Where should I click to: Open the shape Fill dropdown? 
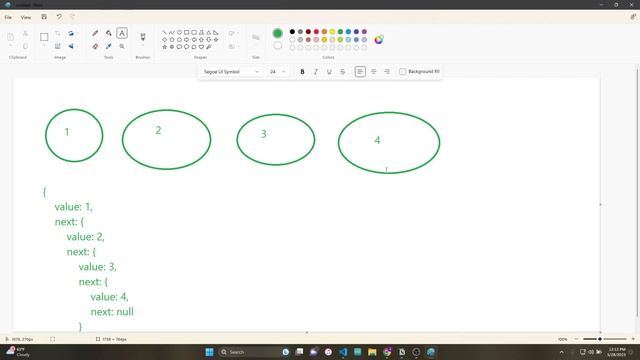tap(233, 47)
